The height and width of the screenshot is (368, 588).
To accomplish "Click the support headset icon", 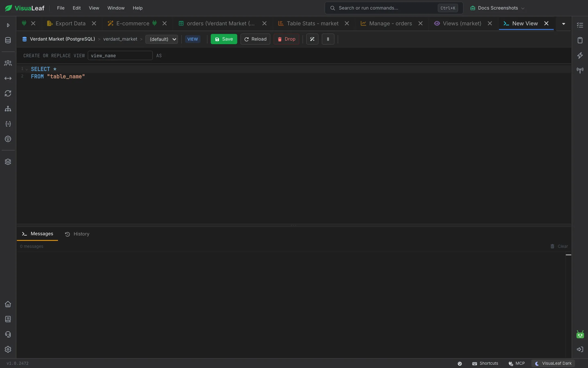I will [x=8, y=334].
